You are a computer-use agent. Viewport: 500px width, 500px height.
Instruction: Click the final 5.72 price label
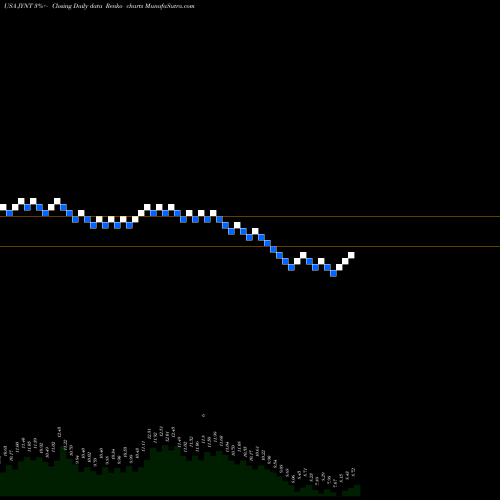click(x=353, y=472)
